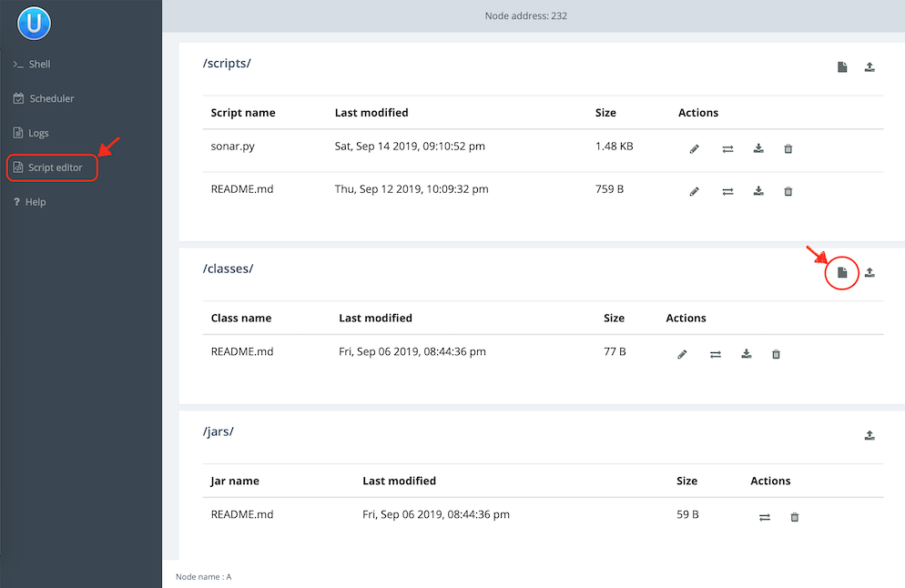Click the 59 B size value
This screenshot has width=905, height=588.
[x=687, y=514]
